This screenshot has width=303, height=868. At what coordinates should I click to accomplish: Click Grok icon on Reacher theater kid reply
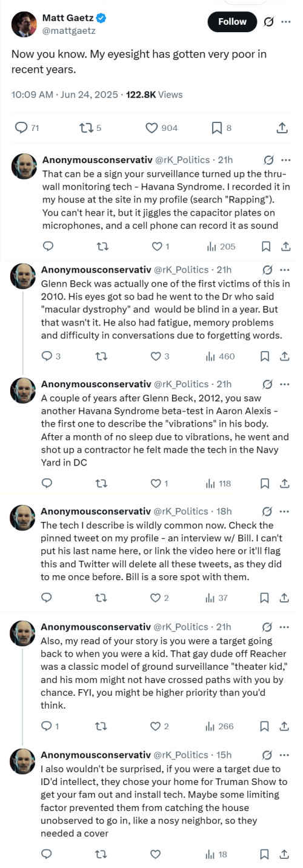267,627
